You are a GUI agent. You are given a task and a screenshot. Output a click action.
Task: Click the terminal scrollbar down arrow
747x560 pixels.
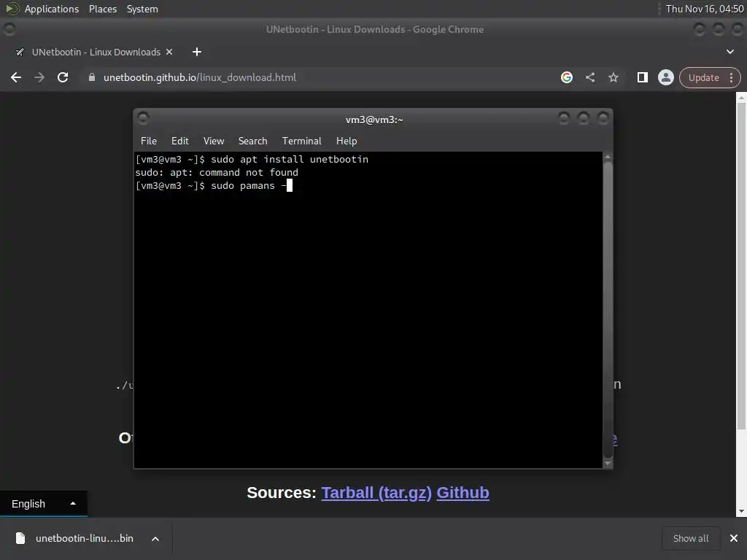608,463
